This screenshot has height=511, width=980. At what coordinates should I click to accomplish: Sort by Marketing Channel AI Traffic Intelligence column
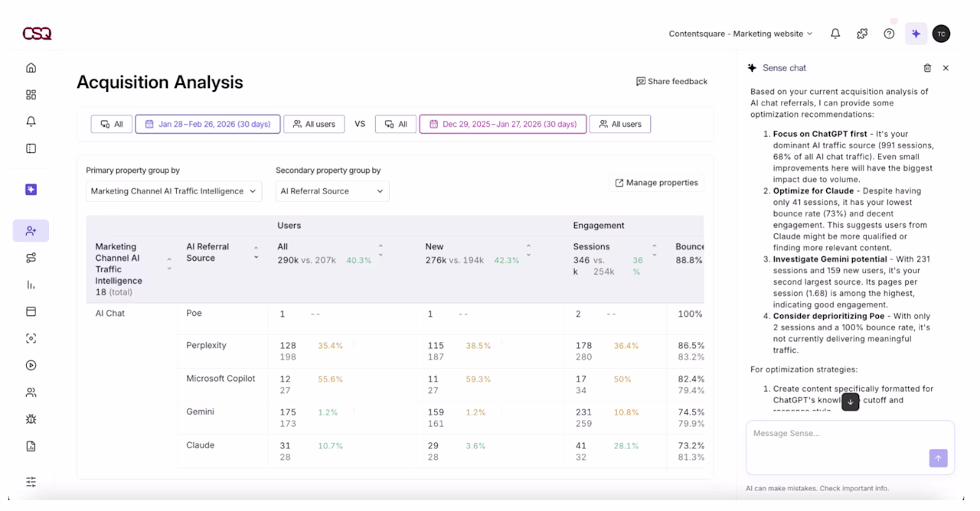169,264
